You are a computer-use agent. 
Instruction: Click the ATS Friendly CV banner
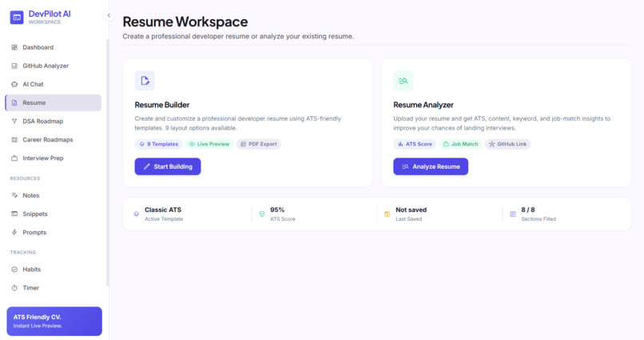[x=54, y=321]
